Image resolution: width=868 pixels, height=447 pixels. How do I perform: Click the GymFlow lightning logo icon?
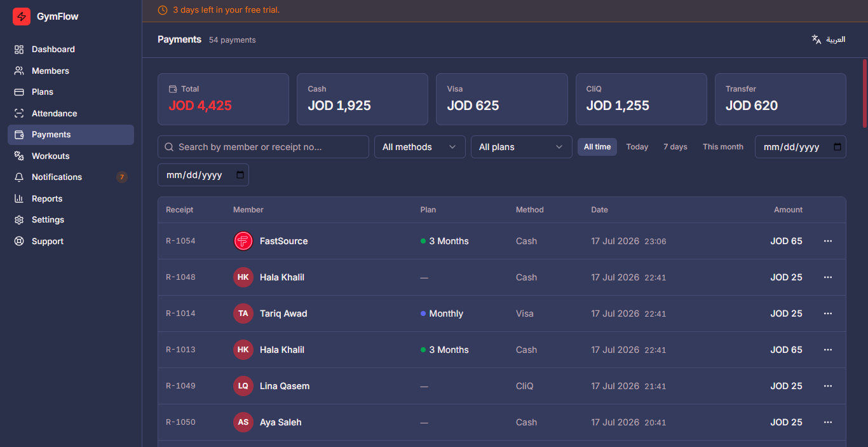click(x=22, y=17)
